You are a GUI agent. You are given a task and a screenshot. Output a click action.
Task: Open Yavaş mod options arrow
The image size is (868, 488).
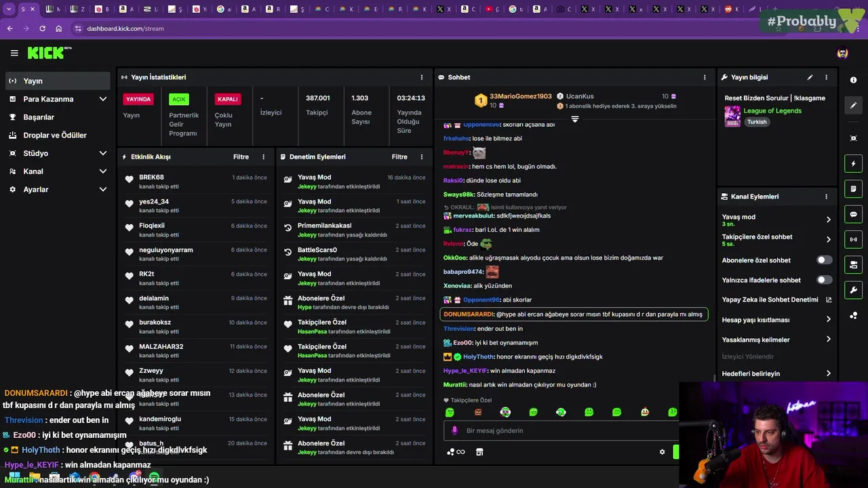tap(829, 220)
